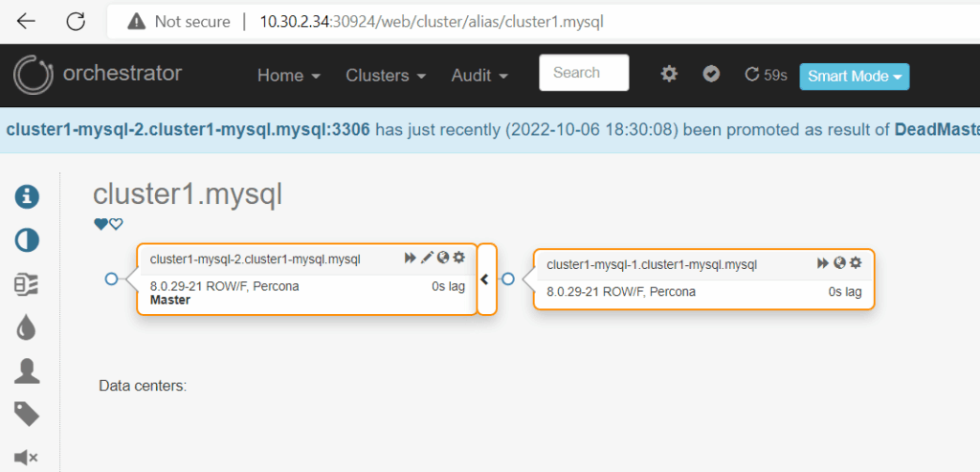Open gear settings on cluster1-mysql-2 node
This screenshot has width=980, height=472.
[x=459, y=257]
